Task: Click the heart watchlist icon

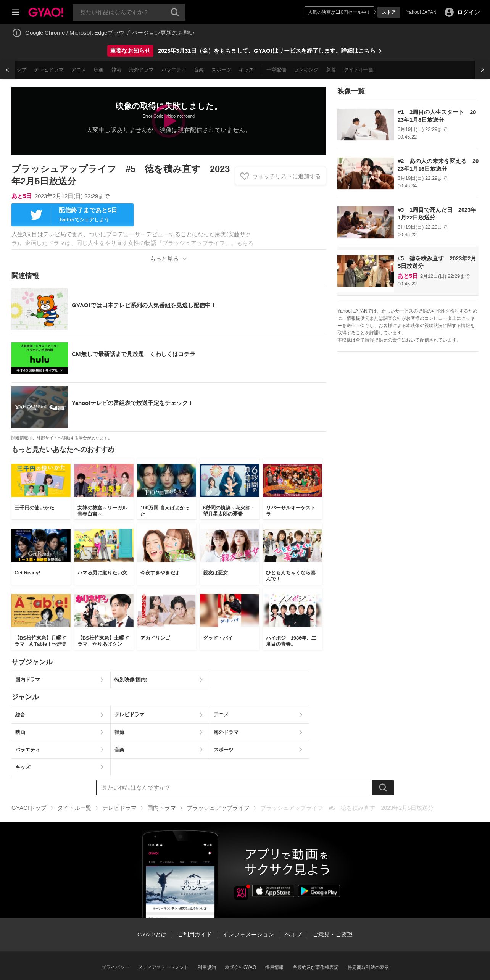Action: tap(244, 176)
